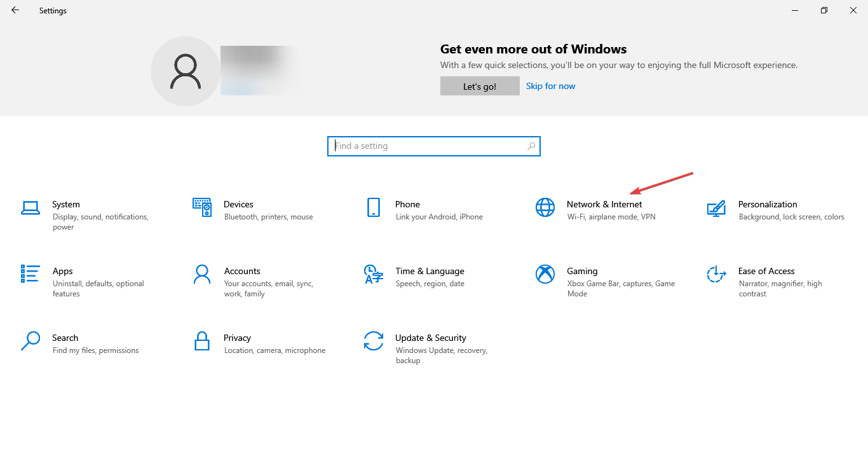Open the Privacy padlock icon

click(x=202, y=341)
